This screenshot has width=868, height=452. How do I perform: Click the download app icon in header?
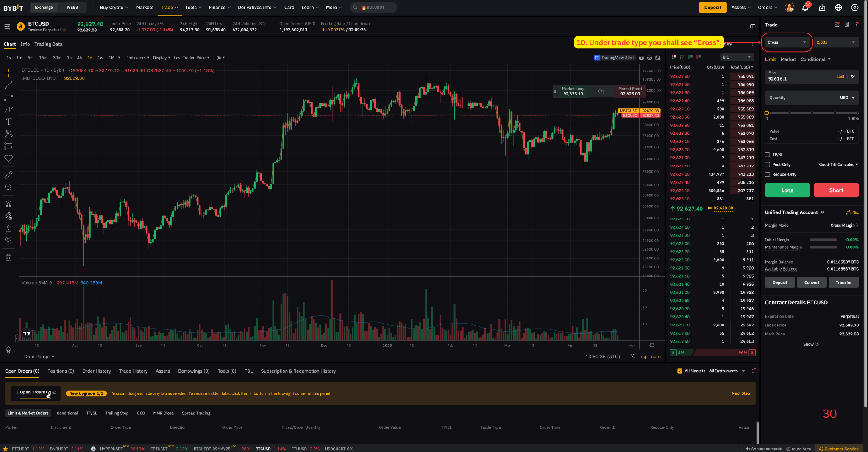822,8
